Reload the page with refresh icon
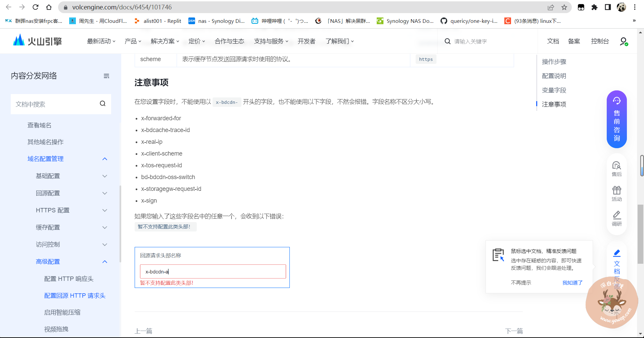Viewport: 644px width, 338px height. tap(36, 7)
